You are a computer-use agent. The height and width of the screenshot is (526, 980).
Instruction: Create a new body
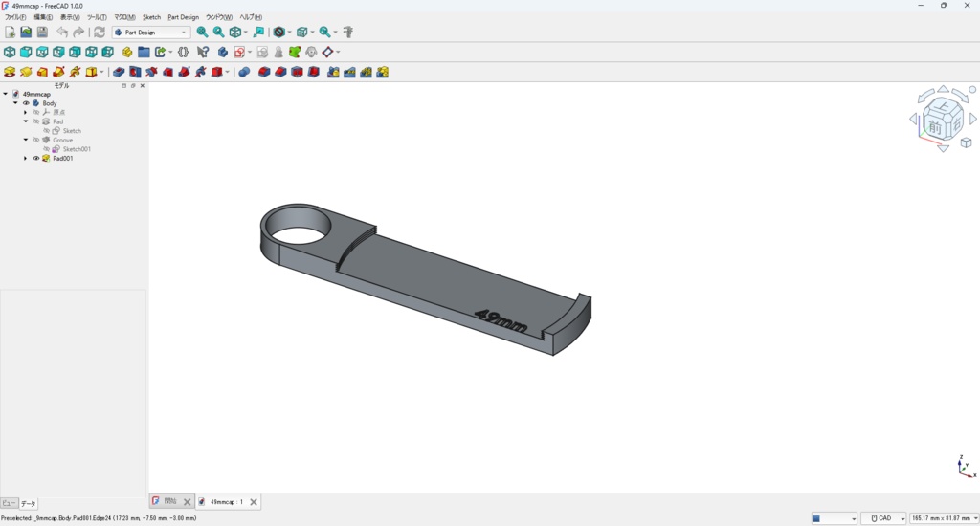(222, 52)
